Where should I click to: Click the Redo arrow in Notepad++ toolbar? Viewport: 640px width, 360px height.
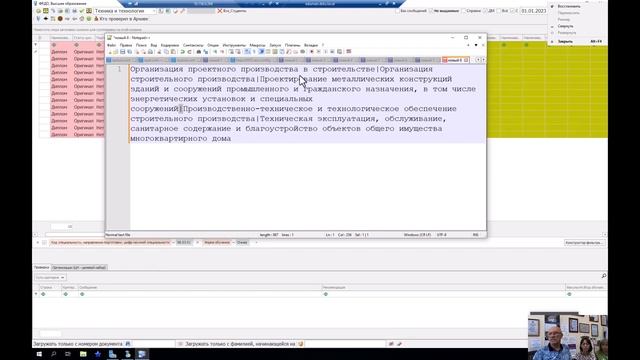click(189, 52)
